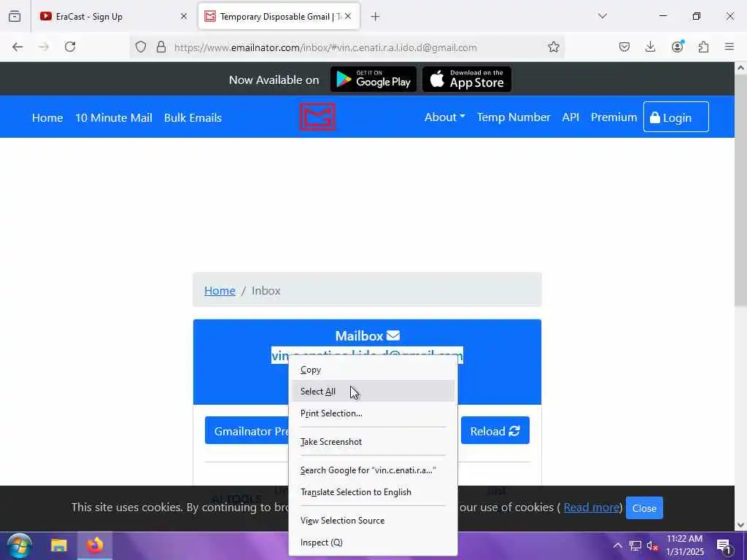747x560 pixels.
Task: Show hidden system tray icons
Action: 617,545
